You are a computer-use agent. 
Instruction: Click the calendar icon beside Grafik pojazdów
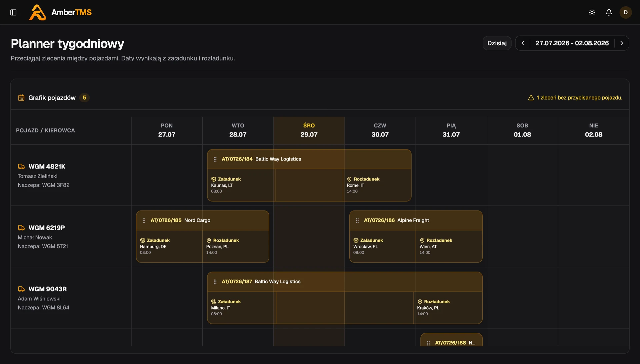[21, 98]
